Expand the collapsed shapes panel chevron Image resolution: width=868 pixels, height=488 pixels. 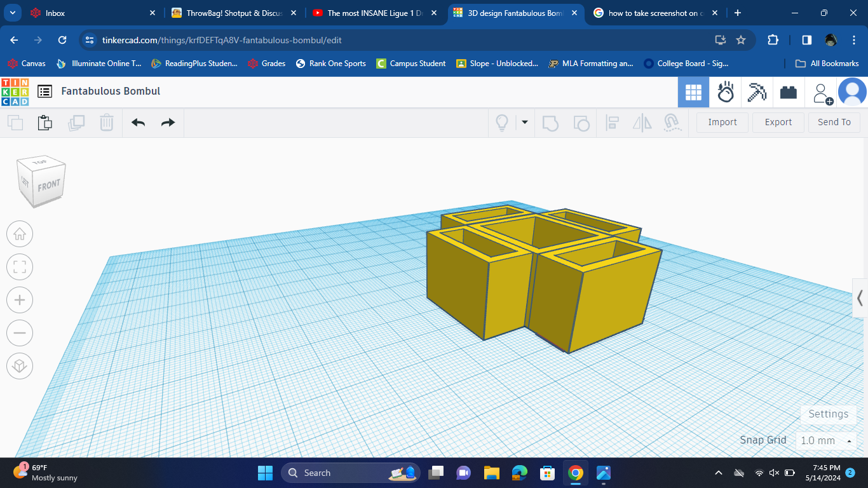pyautogui.click(x=860, y=297)
